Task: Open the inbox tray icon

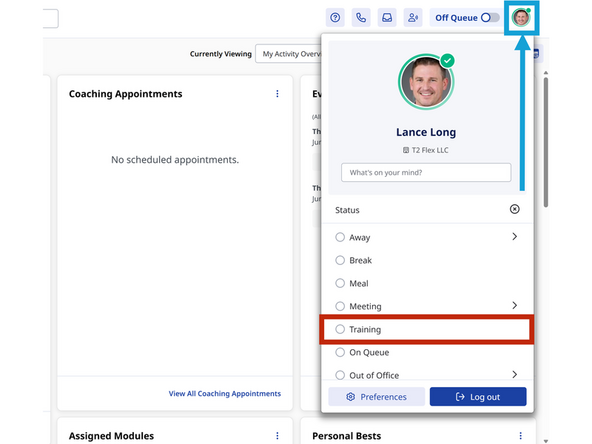Action: pos(387,18)
